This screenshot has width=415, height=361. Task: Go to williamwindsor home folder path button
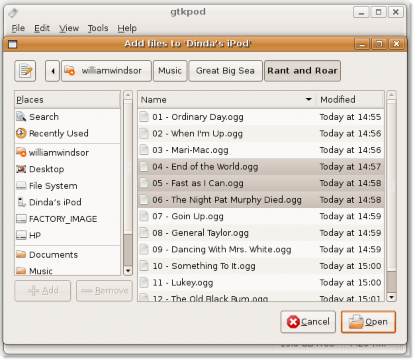coord(106,71)
